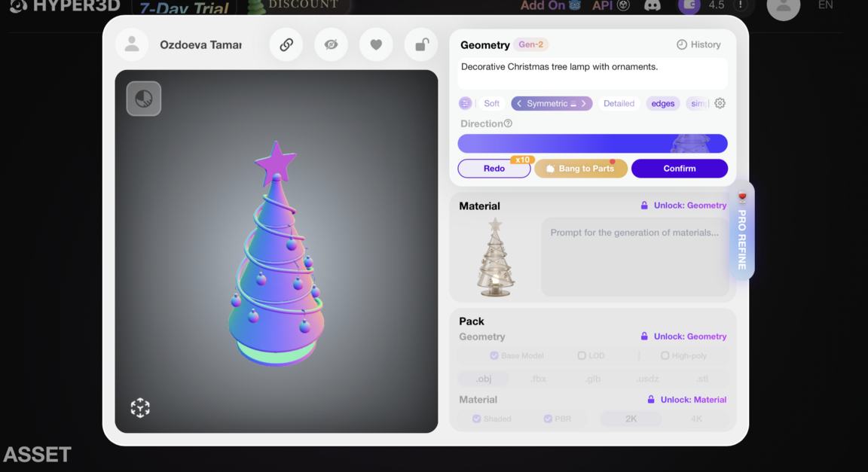The image size is (868, 472).
Task: Switch render mode icon in viewport
Action: coord(144,99)
